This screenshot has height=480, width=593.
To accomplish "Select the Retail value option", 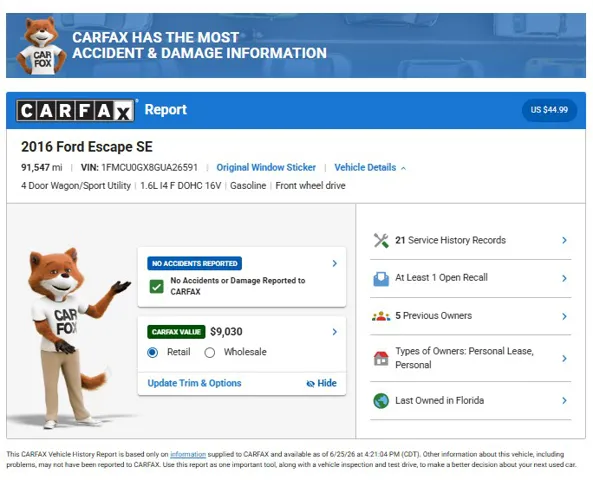I will tap(152, 353).
